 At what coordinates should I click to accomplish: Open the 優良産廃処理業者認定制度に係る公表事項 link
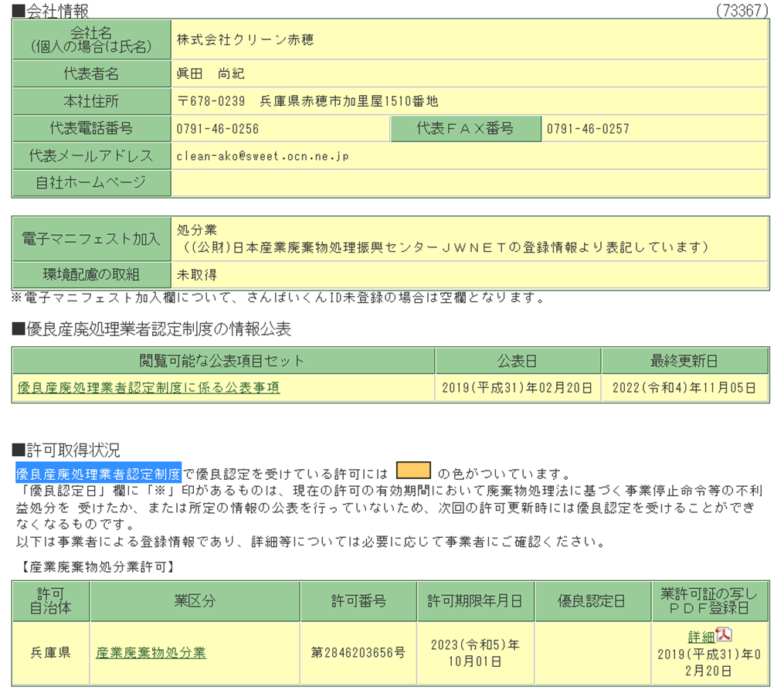point(148,388)
